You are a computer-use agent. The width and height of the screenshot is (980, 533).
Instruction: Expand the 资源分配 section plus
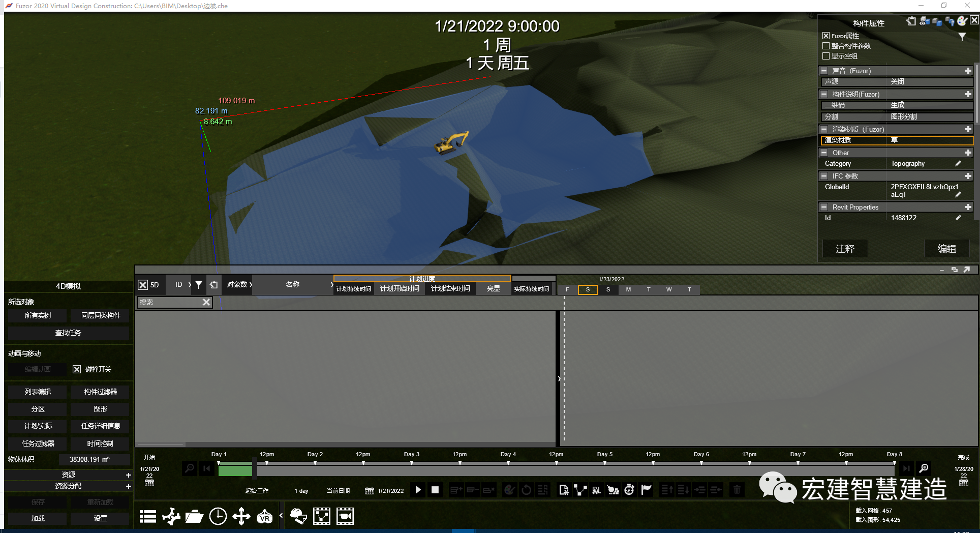click(128, 486)
